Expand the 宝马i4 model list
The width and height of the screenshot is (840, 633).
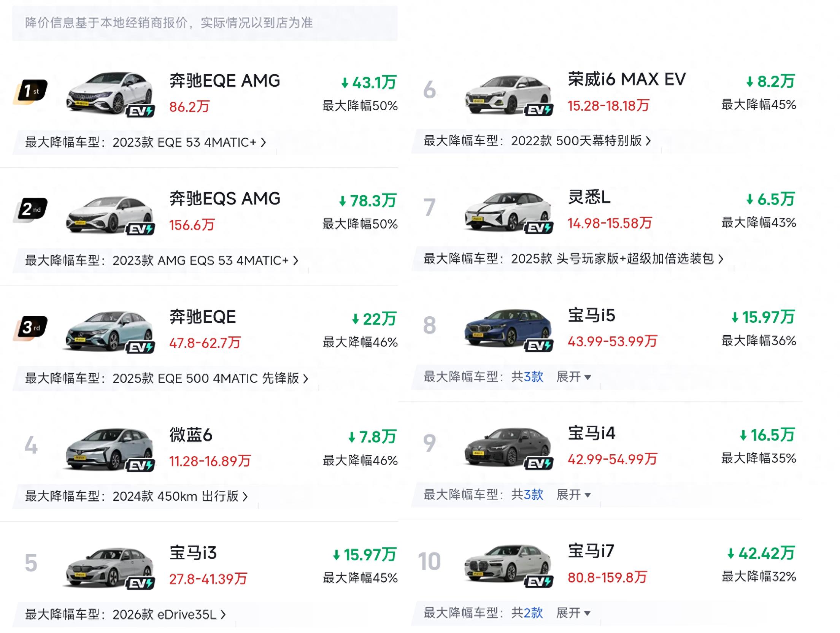click(573, 495)
